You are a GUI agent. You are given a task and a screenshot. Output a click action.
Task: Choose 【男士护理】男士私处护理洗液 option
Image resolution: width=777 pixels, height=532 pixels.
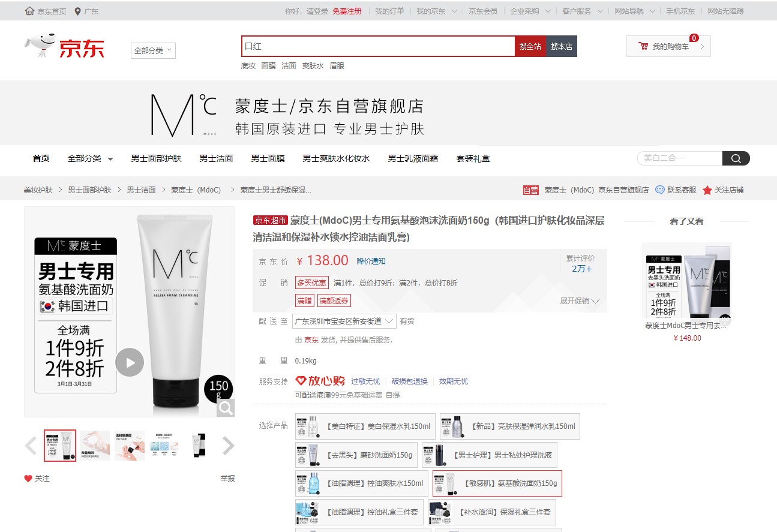(x=490, y=455)
